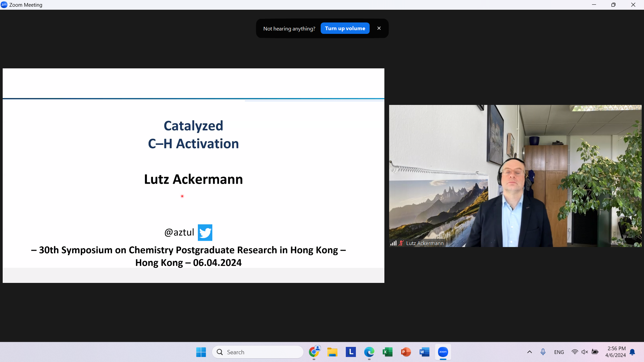The image size is (644, 362).
Task: Close the Zoom Meeting window
Action: [x=633, y=5]
